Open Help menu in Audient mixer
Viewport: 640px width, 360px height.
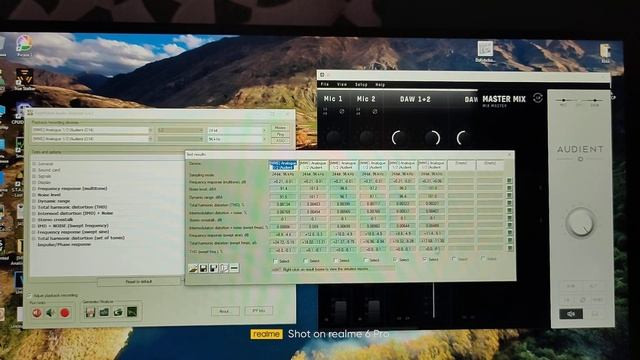point(380,84)
